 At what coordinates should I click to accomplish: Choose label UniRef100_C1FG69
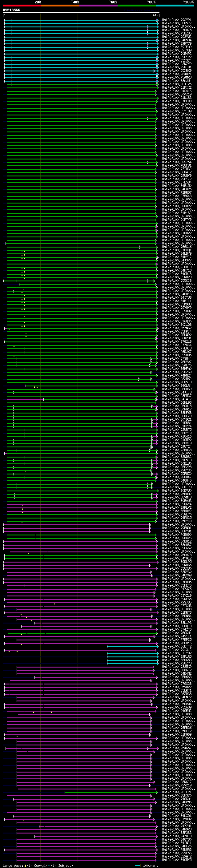tap(176, 734)
